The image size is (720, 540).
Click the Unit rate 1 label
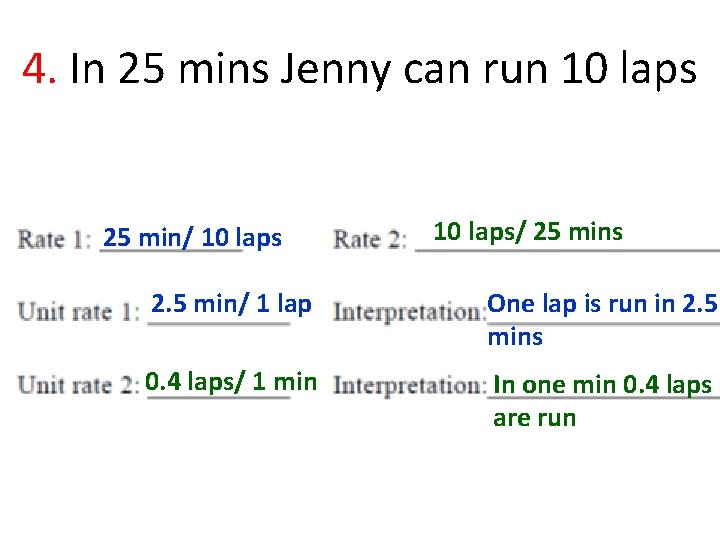tap(79, 312)
